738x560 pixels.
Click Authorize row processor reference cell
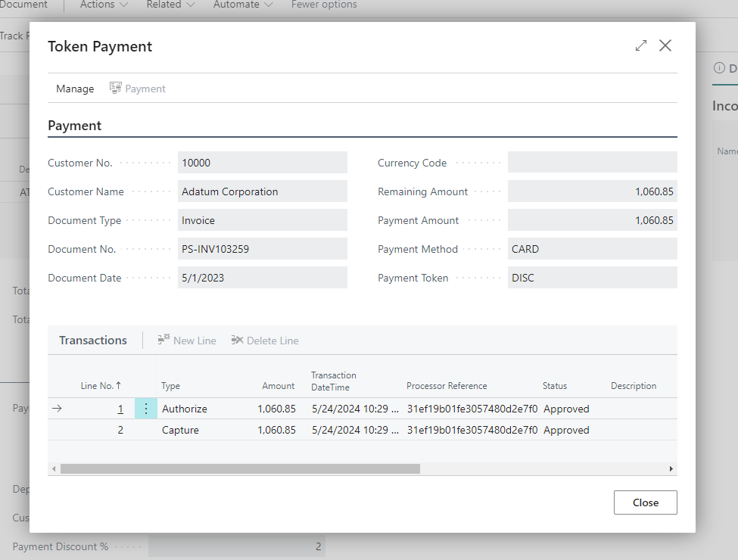point(472,409)
